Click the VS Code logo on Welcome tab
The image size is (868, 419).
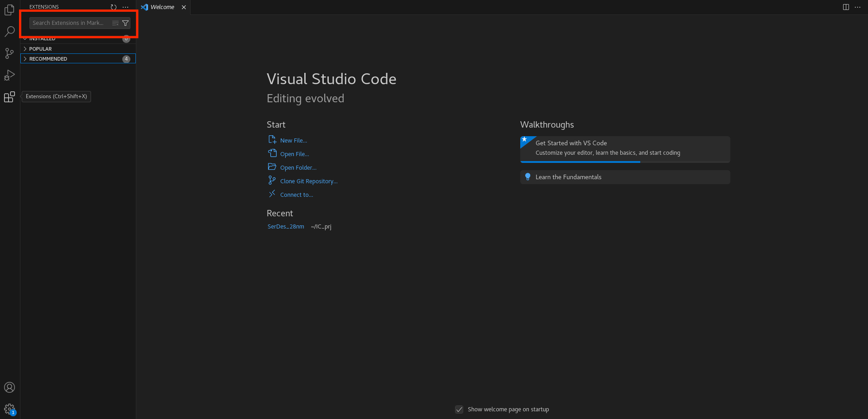(x=144, y=7)
